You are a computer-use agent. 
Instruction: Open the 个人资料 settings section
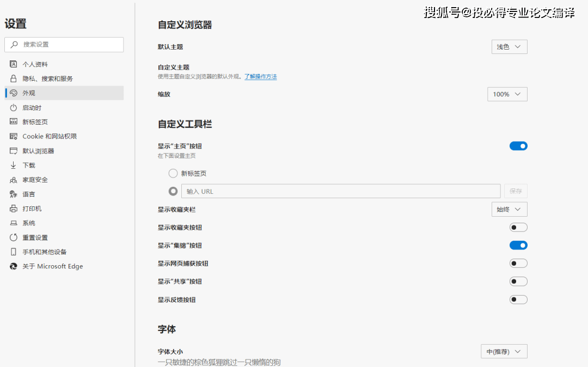(33, 64)
